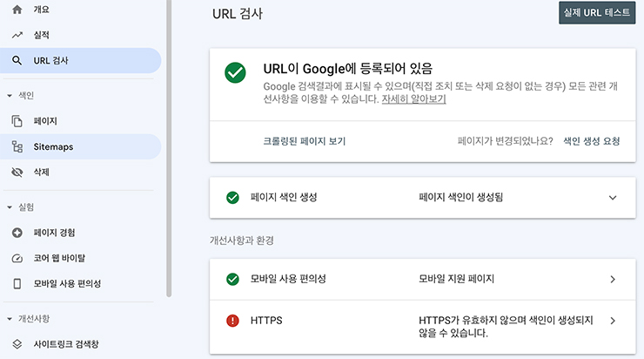Click 크롤링된 페이지 보기
This screenshot has height=359, width=644.
pos(305,141)
